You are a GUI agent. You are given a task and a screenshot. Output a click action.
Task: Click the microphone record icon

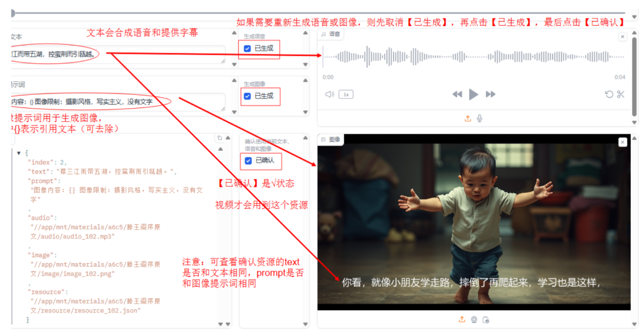tap(479, 118)
